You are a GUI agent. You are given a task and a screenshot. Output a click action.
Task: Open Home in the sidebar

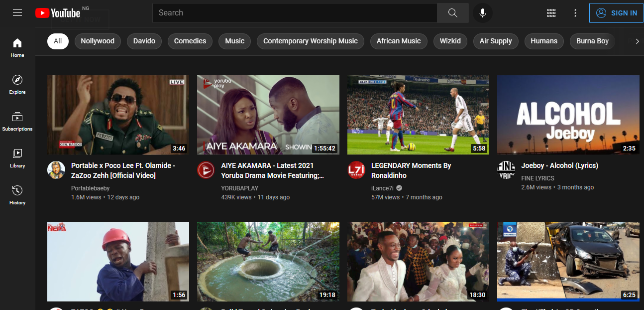click(x=17, y=47)
